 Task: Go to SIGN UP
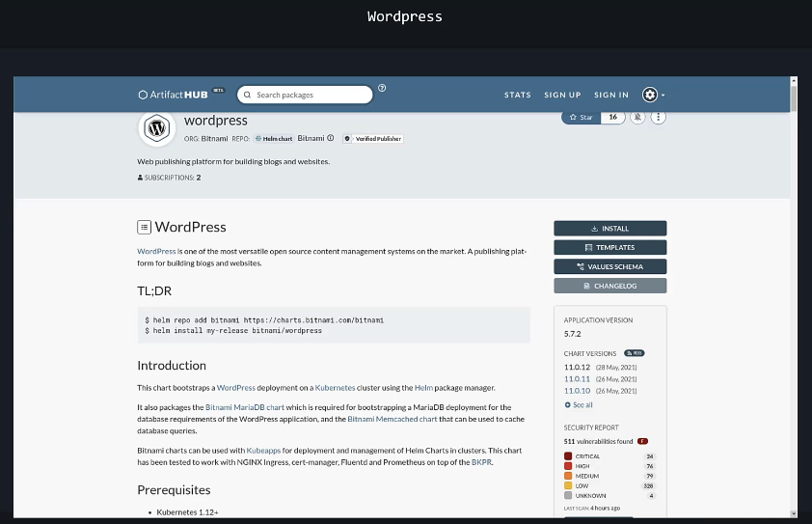point(562,95)
